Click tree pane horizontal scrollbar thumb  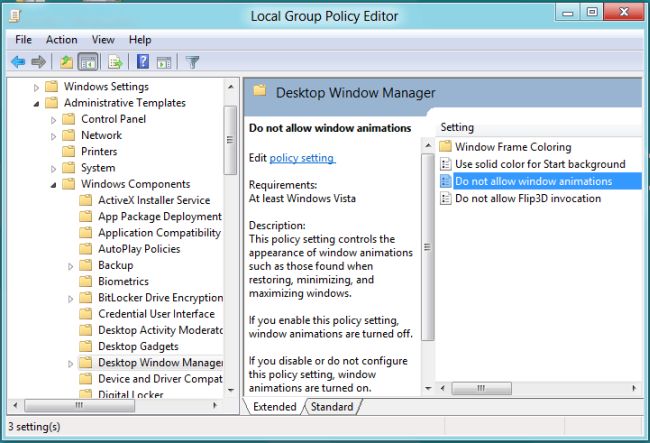(x=79, y=405)
